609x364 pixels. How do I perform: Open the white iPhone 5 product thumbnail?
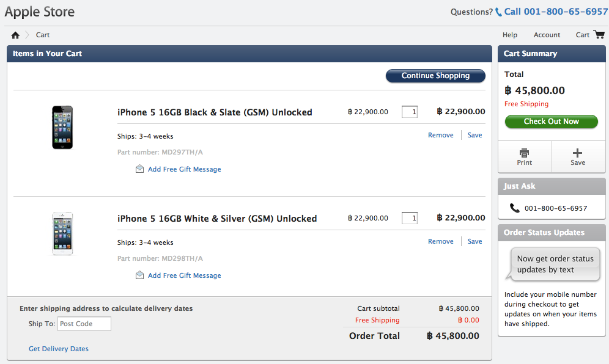(x=62, y=233)
